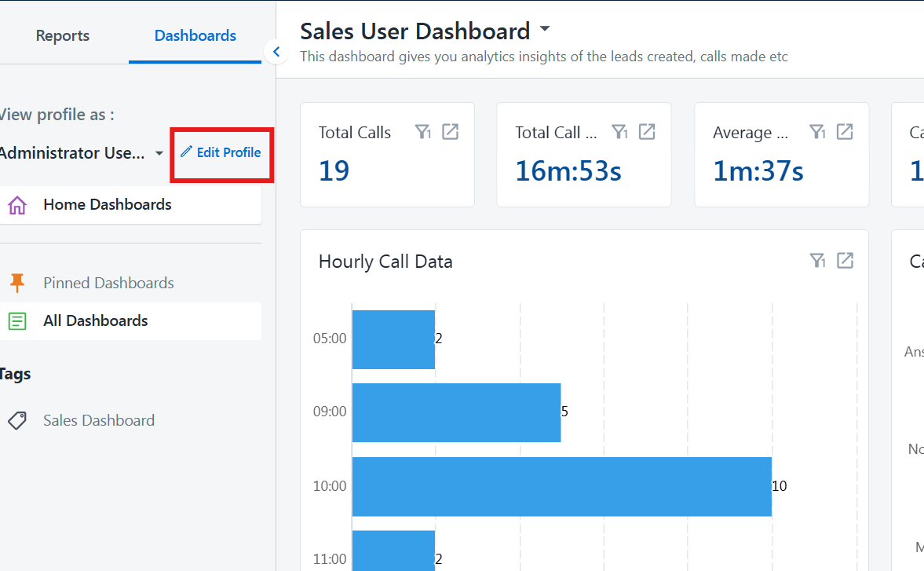Click the 10:00 bar in chart
The height and width of the screenshot is (571, 924).
coord(561,486)
